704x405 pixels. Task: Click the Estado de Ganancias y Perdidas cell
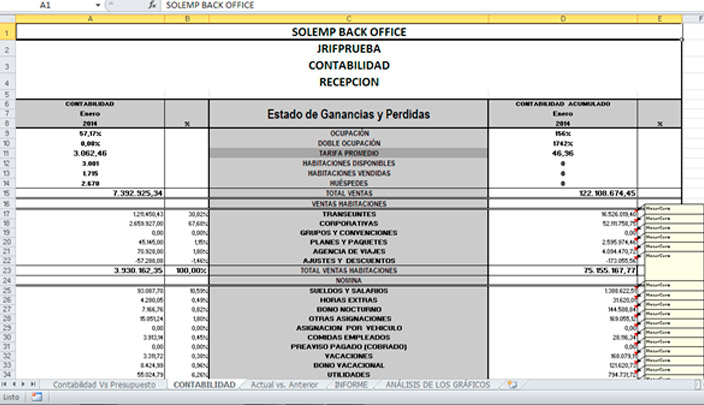click(348, 114)
